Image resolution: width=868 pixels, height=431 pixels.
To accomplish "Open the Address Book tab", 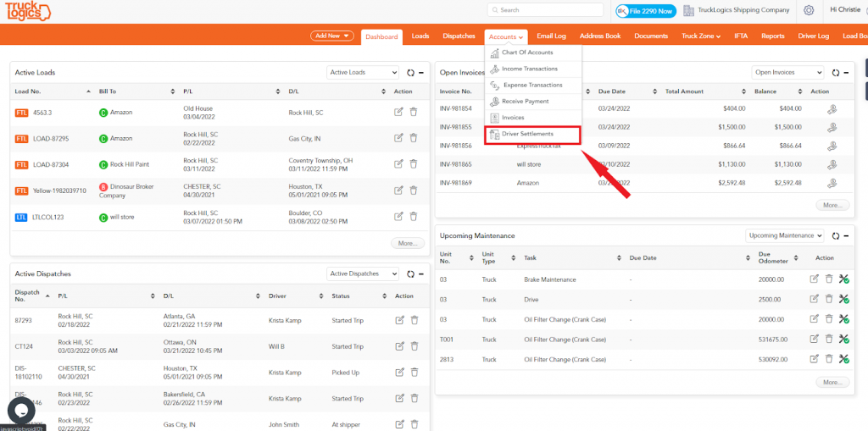I will click(x=600, y=36).
